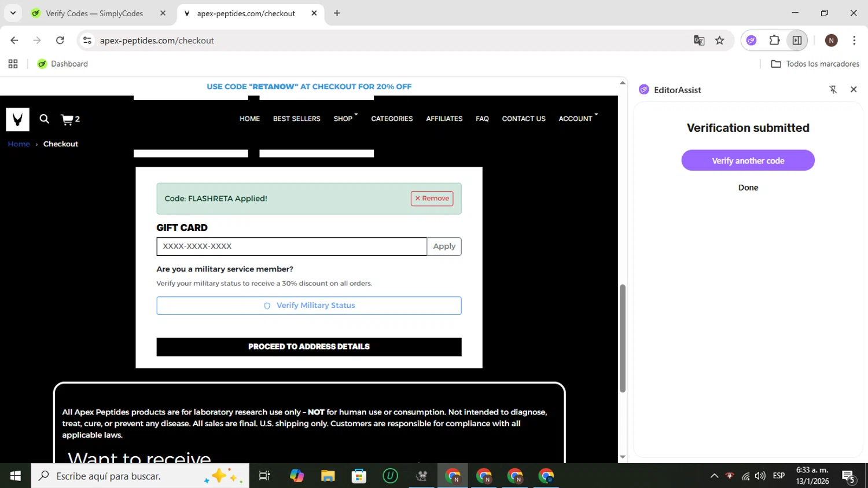View site information icon in address bar
Viewport: 868px width, 488px height.
click(x=87, y=41)
